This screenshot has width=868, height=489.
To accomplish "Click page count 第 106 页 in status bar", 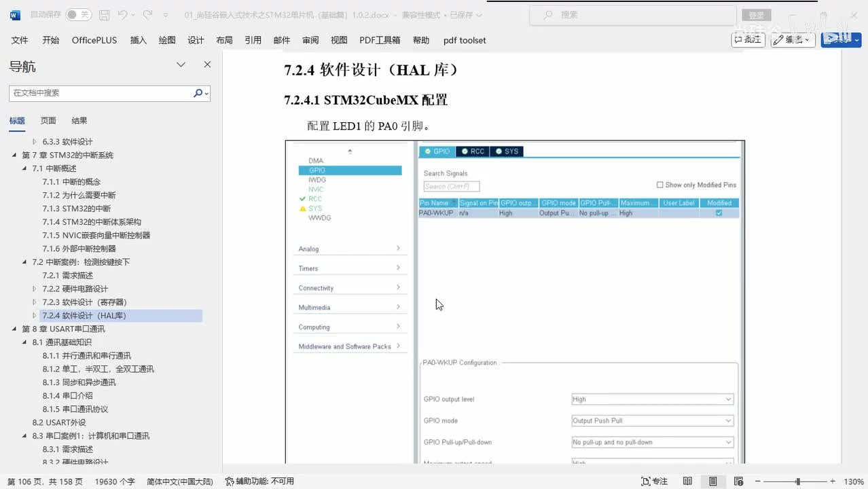I will pos(44,482).
